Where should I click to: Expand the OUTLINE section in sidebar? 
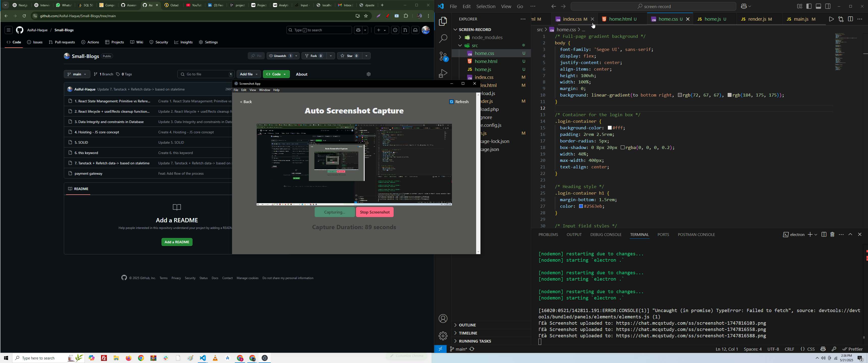tap(467, 325)
